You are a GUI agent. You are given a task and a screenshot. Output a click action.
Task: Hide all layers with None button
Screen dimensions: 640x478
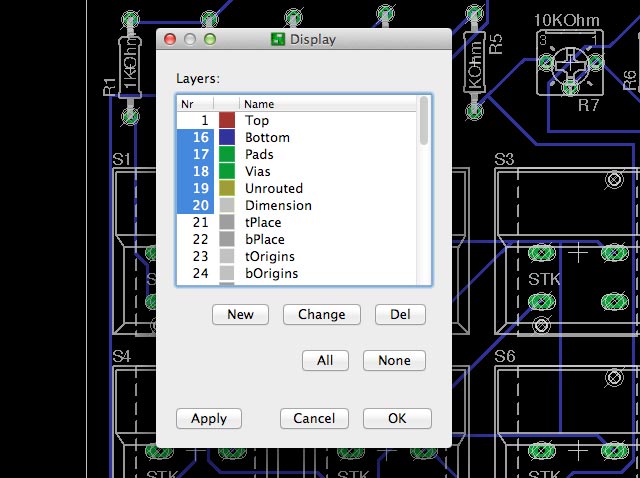point(394,360)
